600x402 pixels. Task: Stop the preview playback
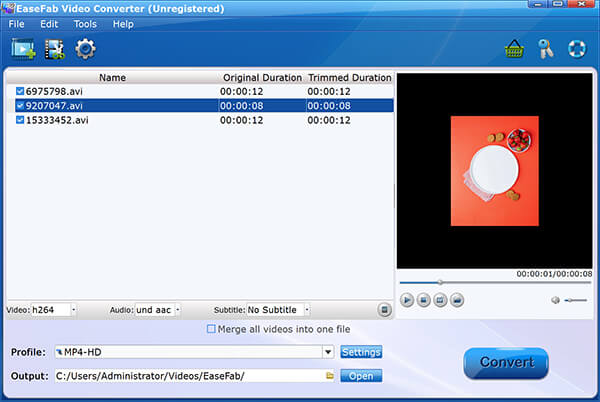click(x=423, y=300)
